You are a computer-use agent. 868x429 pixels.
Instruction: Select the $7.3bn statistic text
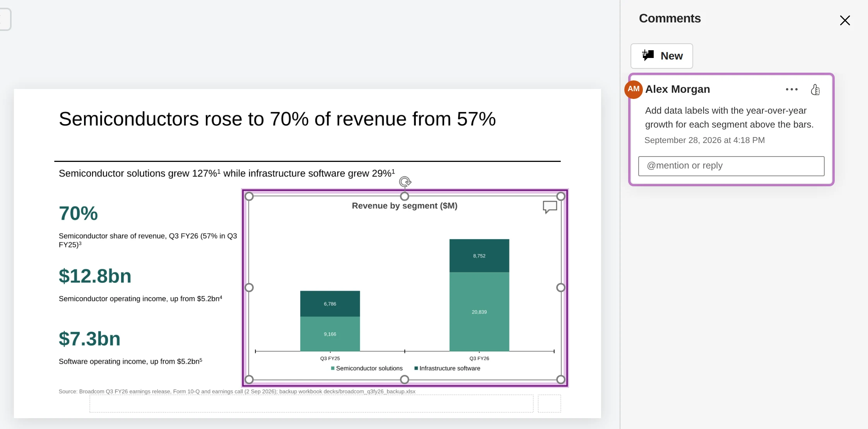90,339
